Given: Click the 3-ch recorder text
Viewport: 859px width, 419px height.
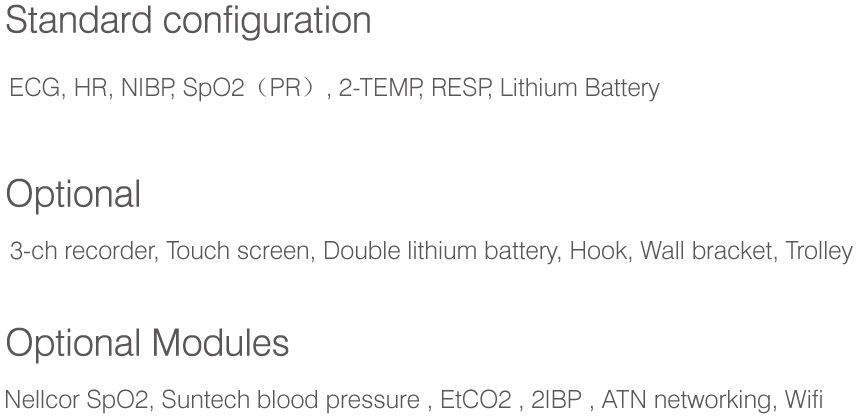Looking at the screenshot, I should coord(80,251).
